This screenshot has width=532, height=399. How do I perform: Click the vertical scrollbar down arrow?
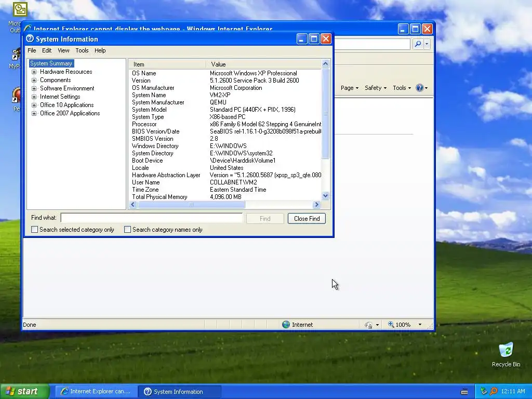point(325,195)
